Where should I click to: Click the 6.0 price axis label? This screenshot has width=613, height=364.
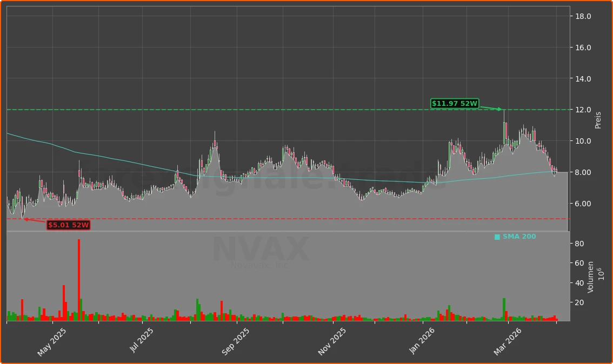point(583,204)
